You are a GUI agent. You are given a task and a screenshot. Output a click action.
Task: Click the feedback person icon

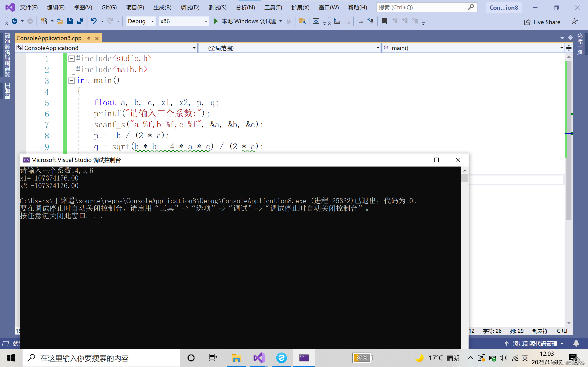point(575,22)
